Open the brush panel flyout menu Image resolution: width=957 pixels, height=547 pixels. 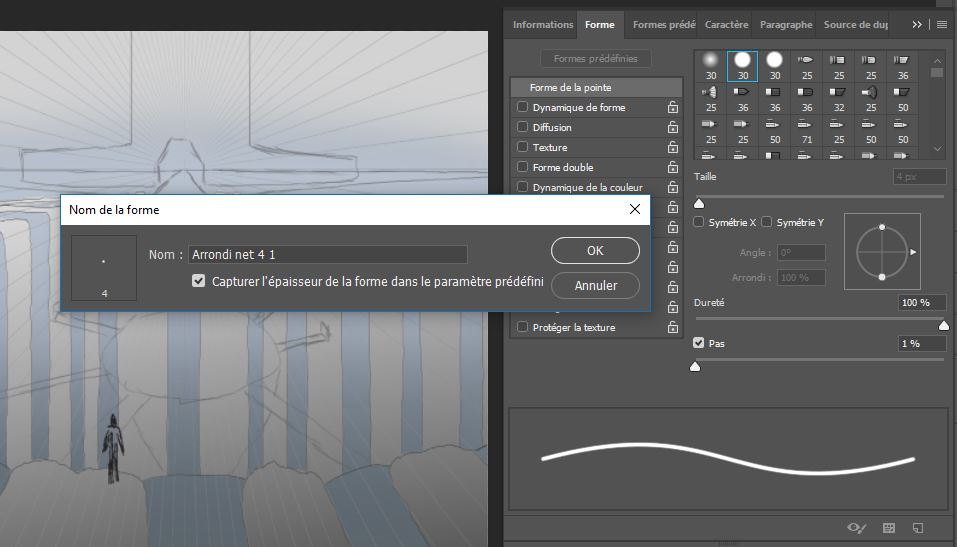point(941,24)
